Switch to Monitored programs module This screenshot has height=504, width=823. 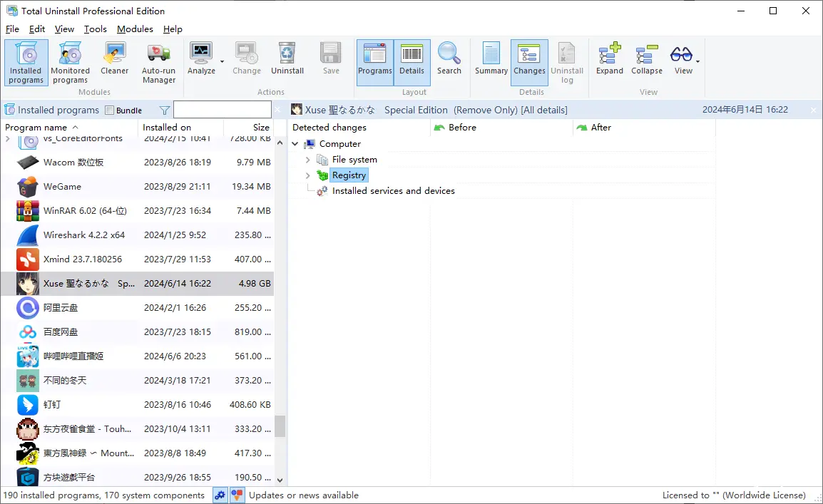click(70, 63)
